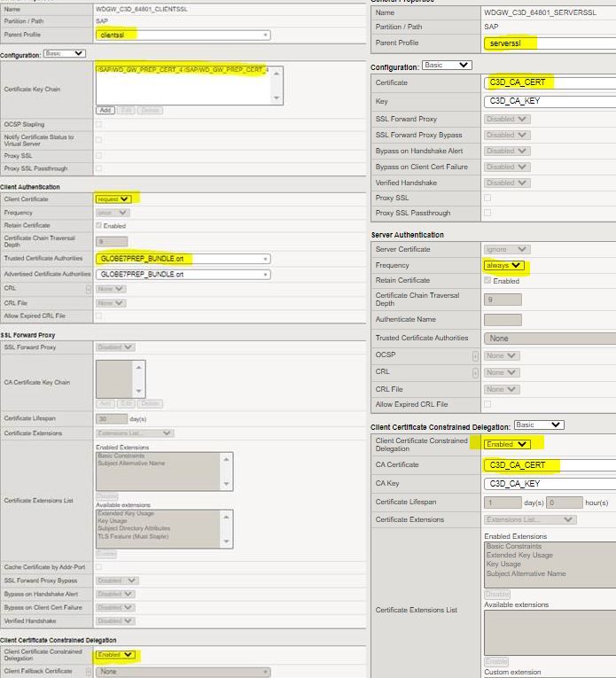
Task: Toggle the server-side Proxy SSL checkbox
Action: [x=487, y=198]
